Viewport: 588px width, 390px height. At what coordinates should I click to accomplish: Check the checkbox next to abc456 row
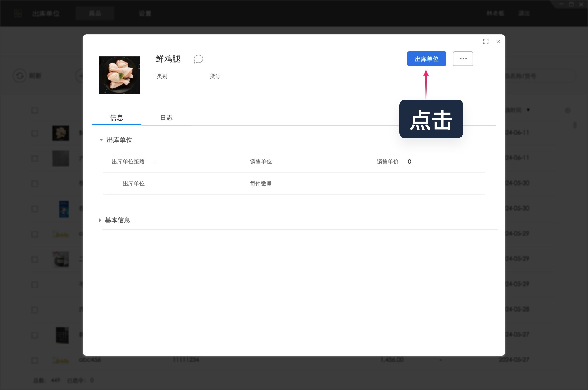point(35,360)
